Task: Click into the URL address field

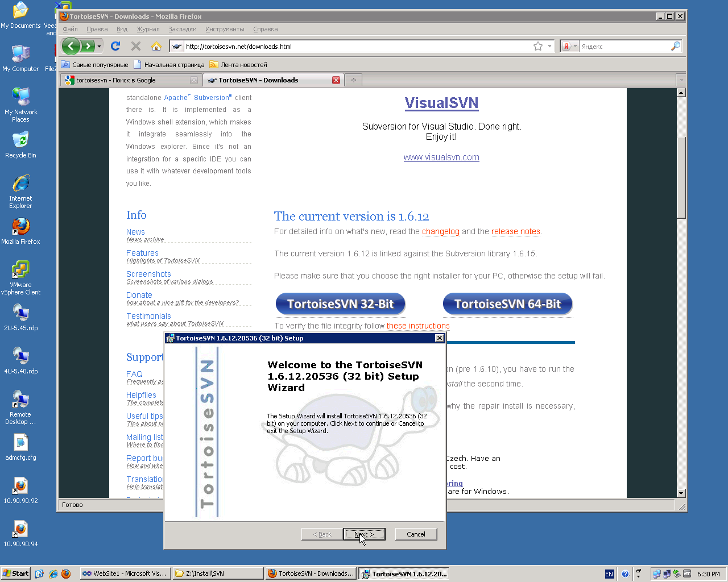Action: pyautogui.click(x=358, y=46)
